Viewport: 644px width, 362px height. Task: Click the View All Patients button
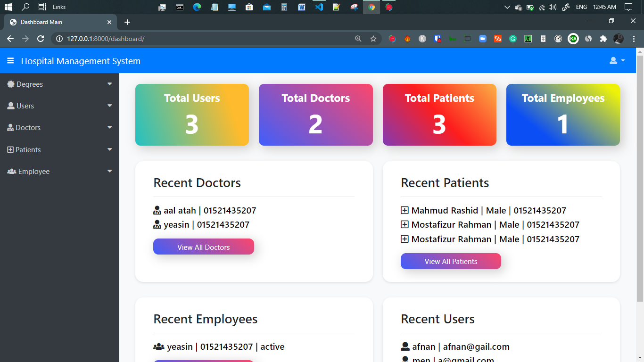click(x=451, y=261)
